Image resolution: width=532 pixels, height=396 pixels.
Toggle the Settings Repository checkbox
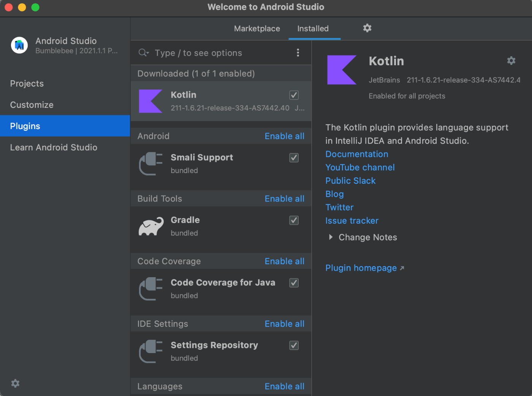(x=294, y=345)
